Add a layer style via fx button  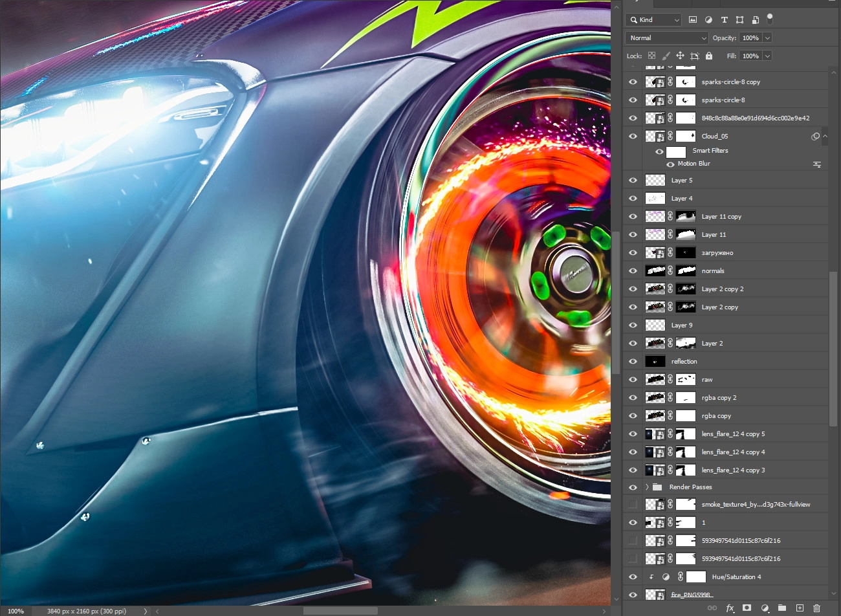click(x=730, y=608)
